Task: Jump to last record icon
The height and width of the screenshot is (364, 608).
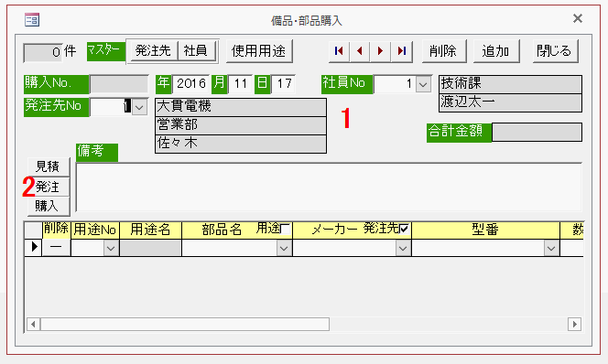Action: click(x=402, y=51)
